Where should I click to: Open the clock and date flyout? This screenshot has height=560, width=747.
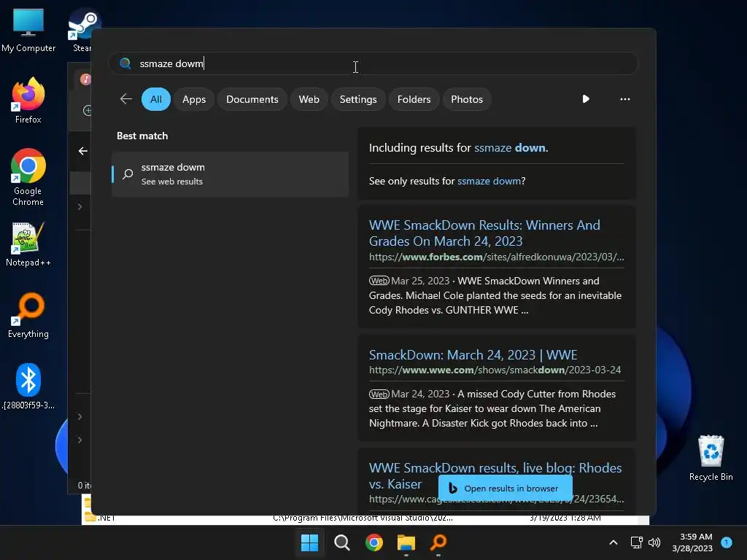click(692, 542)
